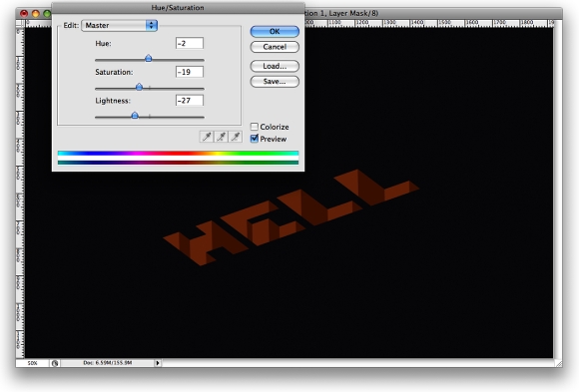Viewport: 579px width, 392px height.
Task: Click the Lightness slider handle
Action: coord(135,115)
